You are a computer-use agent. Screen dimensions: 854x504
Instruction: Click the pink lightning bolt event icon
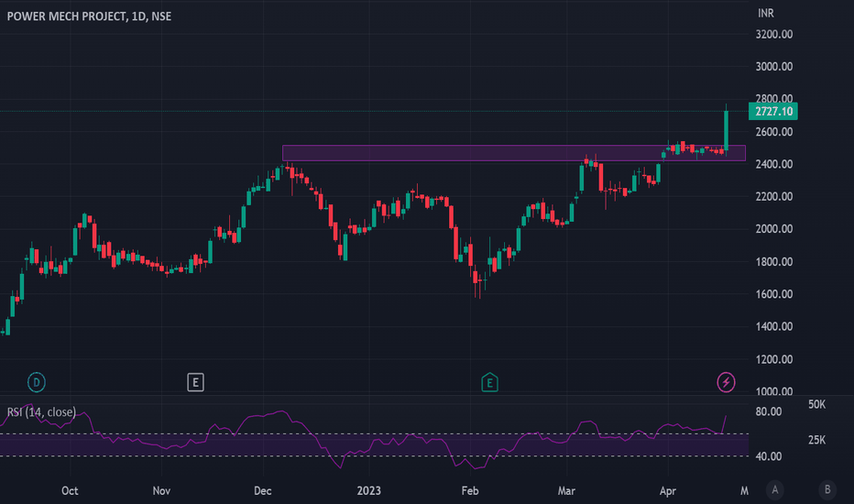coord(726,382)
